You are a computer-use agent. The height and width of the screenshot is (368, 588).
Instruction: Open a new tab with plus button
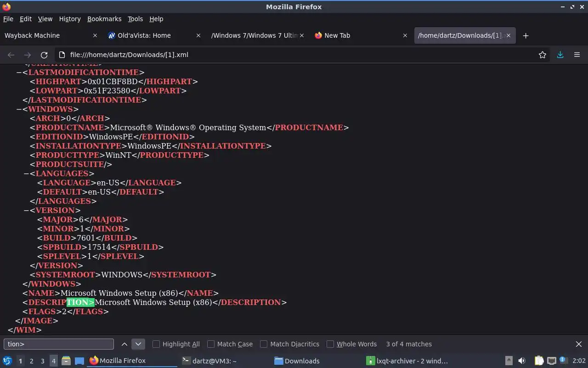(x=526, y=35)
